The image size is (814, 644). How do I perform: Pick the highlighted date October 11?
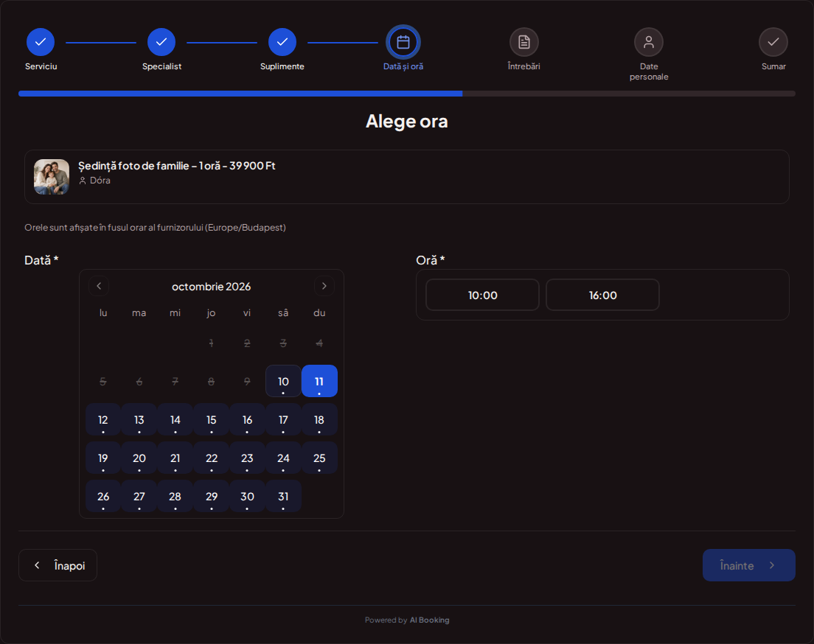(319, 382)
